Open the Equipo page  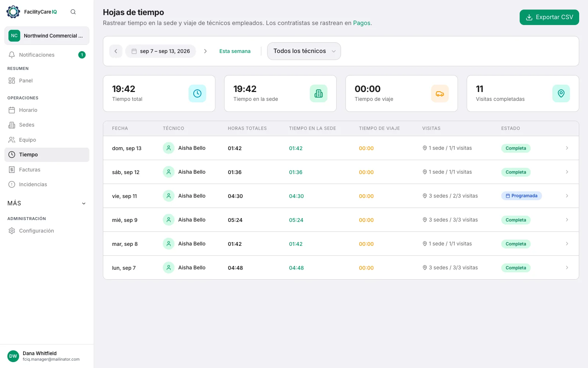(x=47, y=140)
